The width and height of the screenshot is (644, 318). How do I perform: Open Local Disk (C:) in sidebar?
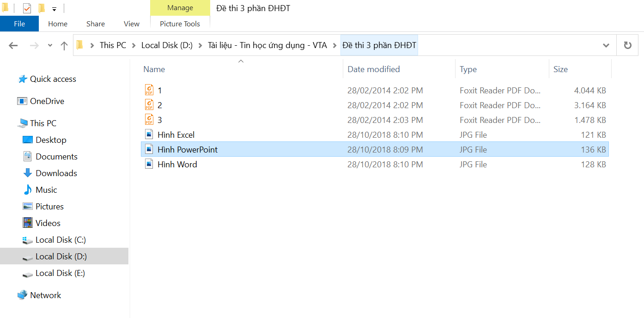pyautogui.click(x=61, y=240)
